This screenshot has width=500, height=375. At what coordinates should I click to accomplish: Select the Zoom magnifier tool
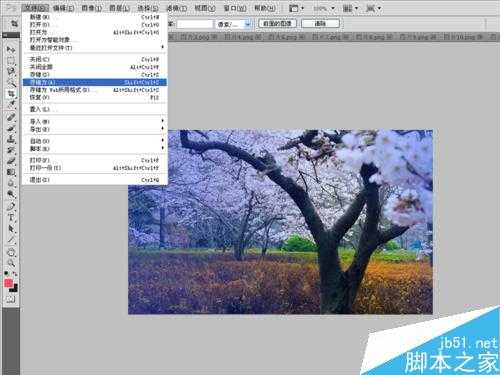point(11,263)
